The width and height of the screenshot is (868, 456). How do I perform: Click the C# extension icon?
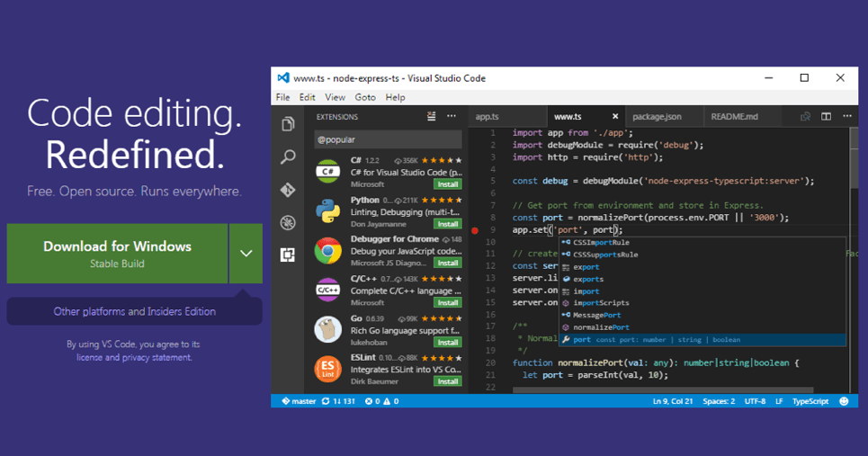click(x=327, y=172)
